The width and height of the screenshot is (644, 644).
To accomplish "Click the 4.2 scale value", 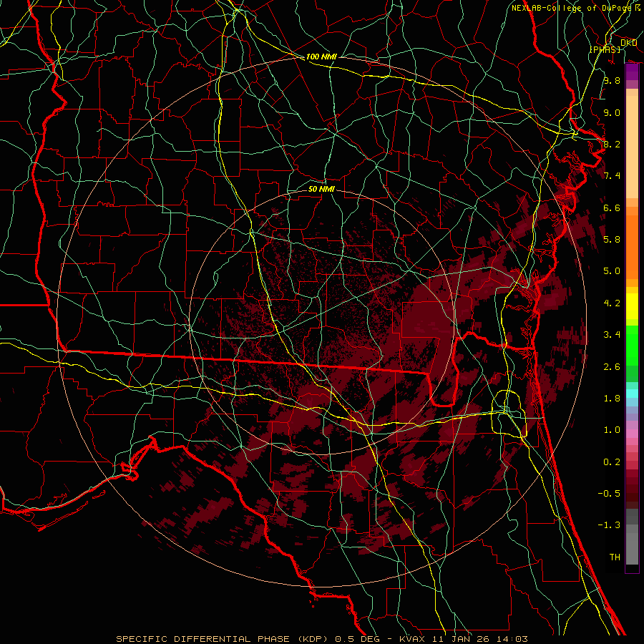I will (612, 303).
